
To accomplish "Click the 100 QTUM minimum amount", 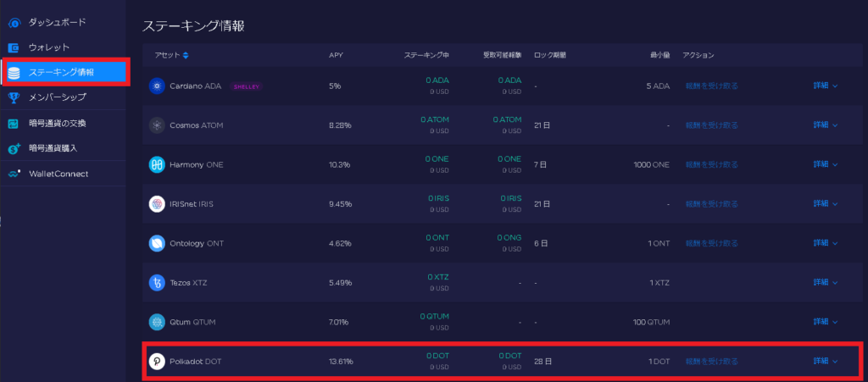I will point(652,322).
